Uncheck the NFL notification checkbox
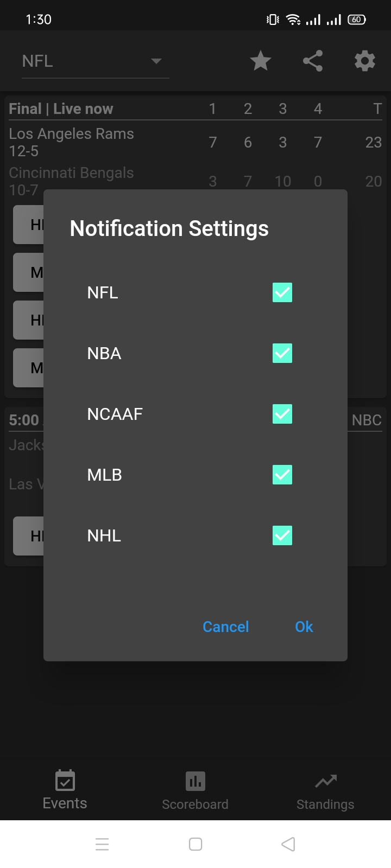 point(282,292)
